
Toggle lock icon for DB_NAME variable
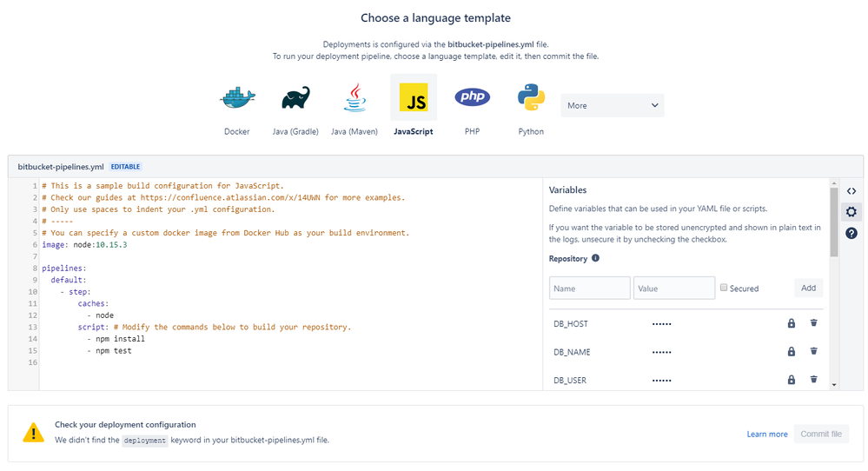tap(792, 351)
